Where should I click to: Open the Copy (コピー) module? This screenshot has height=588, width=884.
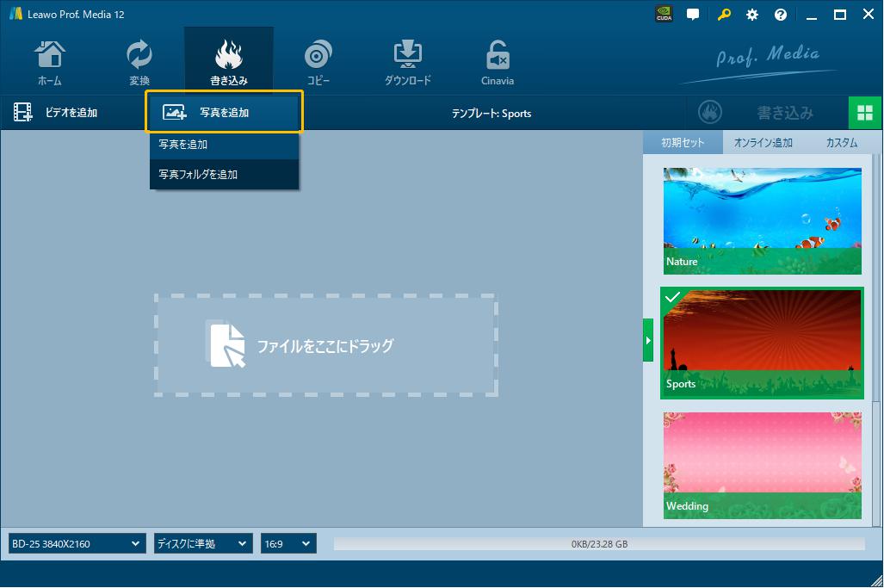coord(318,63)
